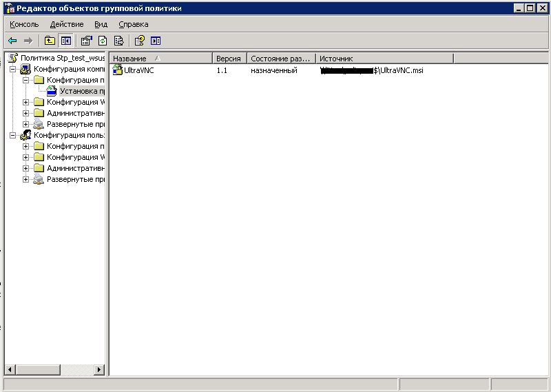
Task: Select Конфигурация Windows under computer configuration
Action: tap(76, 102)
